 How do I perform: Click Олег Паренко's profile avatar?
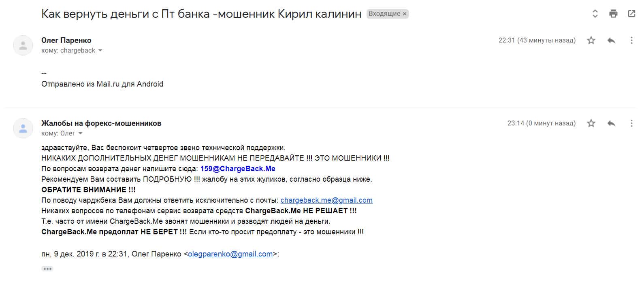click(x=23, y=45)
